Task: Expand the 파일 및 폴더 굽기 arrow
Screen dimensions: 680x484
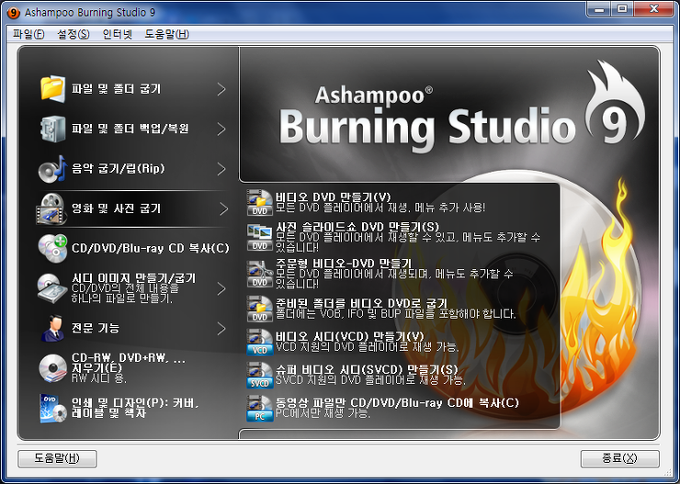Action: tap(222, 89)
